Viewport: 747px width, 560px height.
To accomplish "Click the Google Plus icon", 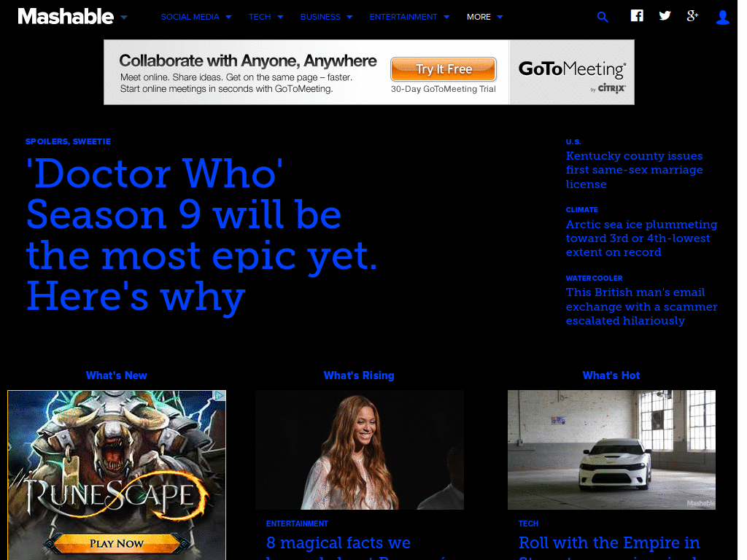I will [692, 16].
